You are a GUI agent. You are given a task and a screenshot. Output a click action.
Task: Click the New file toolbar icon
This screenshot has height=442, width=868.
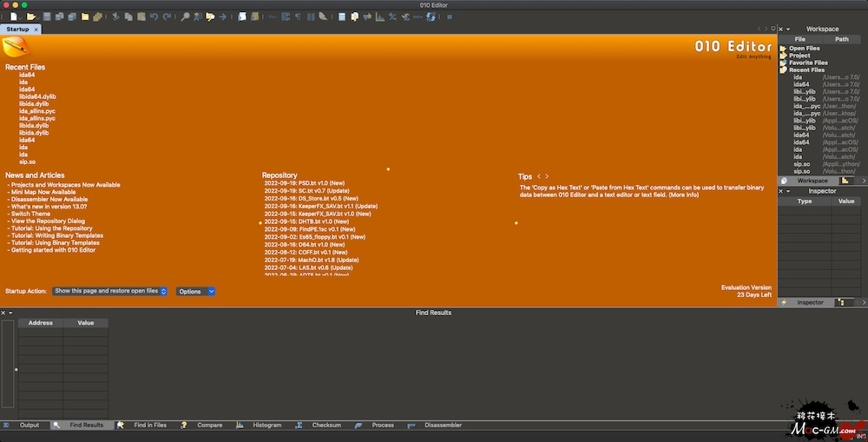(14, 16)
